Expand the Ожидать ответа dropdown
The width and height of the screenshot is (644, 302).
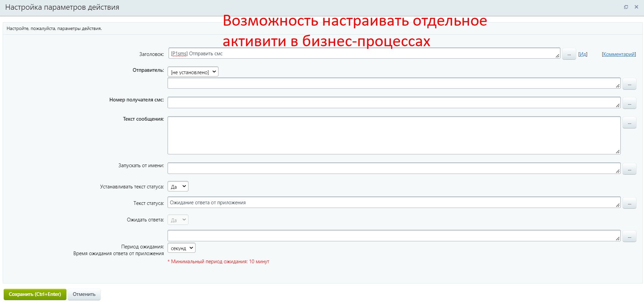tap(178, 220)
